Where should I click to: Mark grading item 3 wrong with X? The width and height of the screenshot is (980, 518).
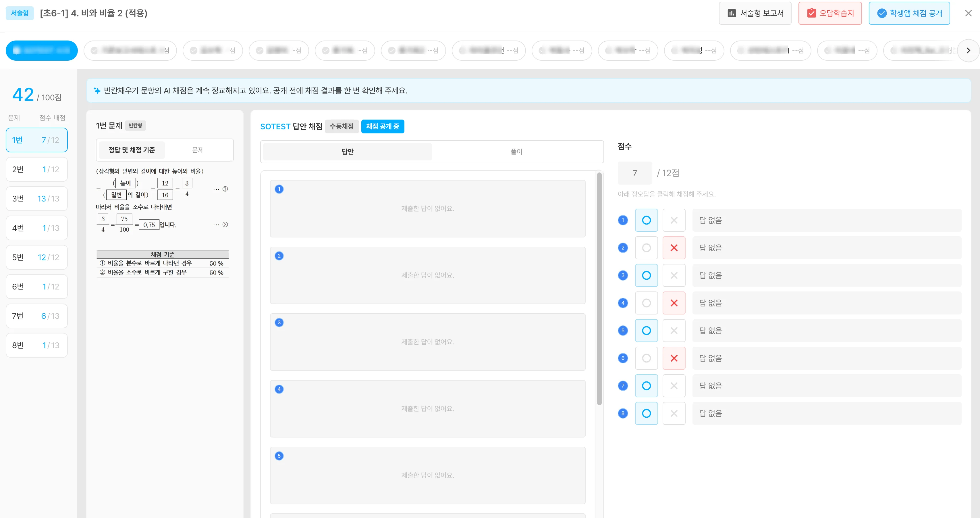tap(674, 275)
